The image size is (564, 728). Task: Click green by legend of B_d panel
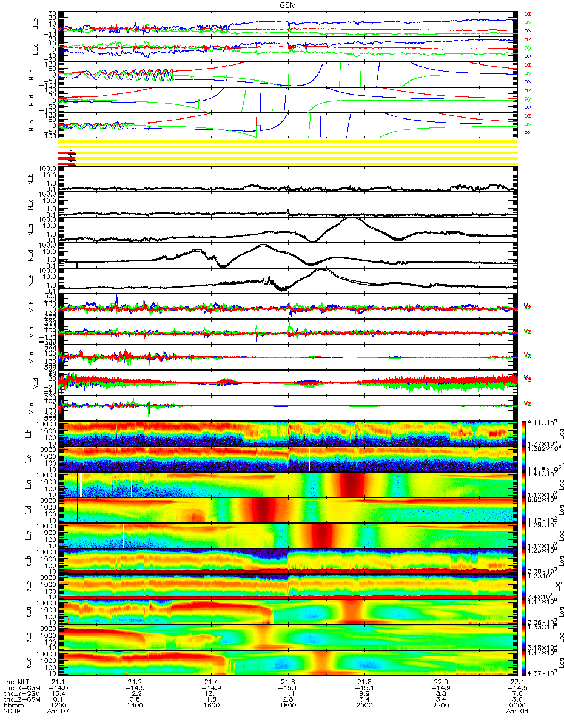tap(528, 98)
